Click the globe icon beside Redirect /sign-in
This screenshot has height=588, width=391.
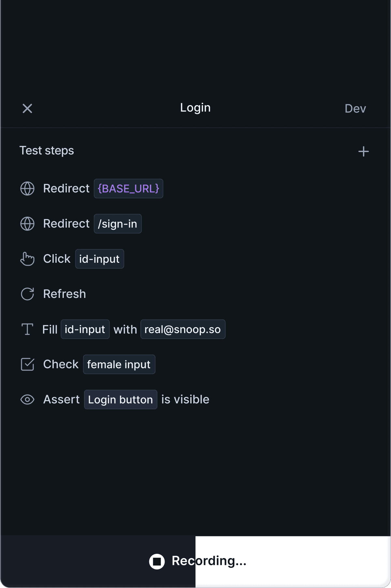27,224
